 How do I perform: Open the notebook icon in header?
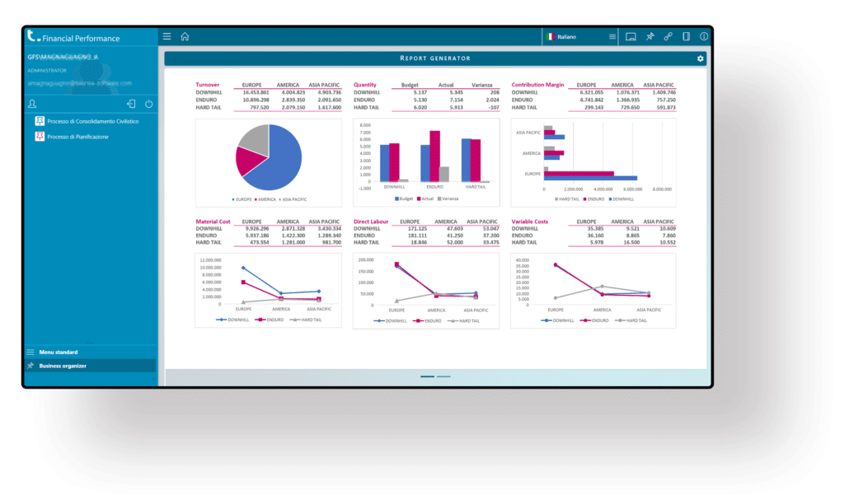[686, 36]
